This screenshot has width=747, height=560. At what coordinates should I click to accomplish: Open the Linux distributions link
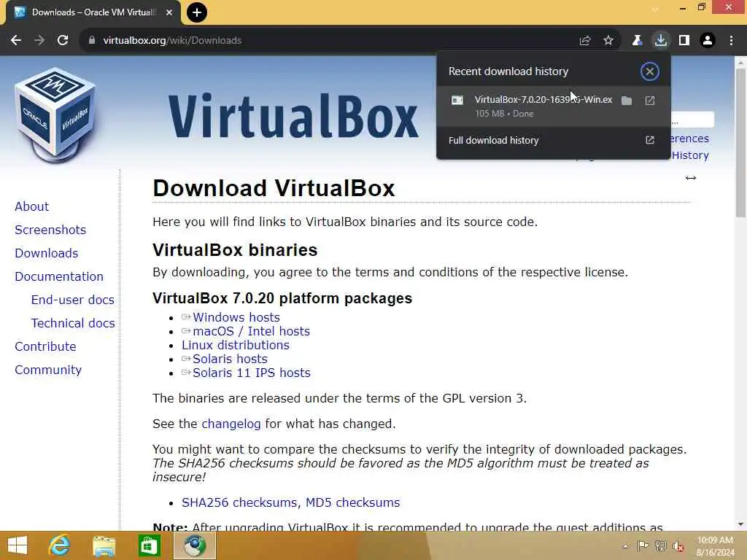pos(236,345)
